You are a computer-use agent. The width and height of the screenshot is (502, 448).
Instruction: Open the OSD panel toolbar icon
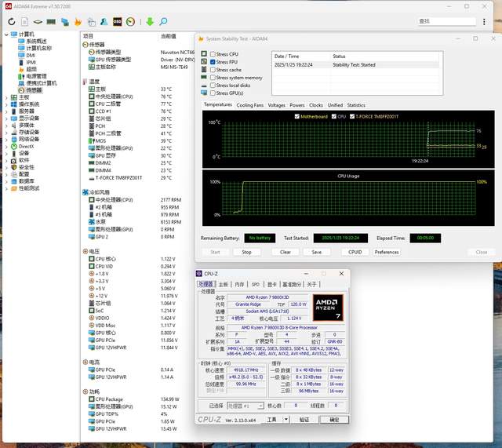point(117,21)
